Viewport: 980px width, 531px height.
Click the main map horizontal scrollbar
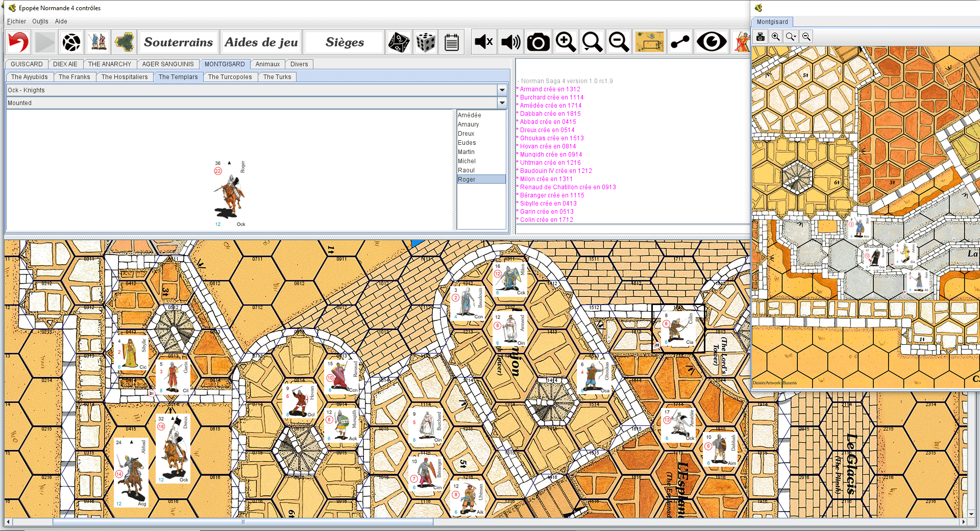tap(243, 522)
